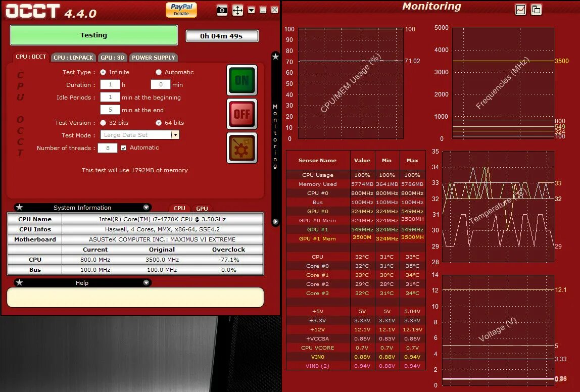580x392 pixels.
Task: Click the Sensor Name column header
Action: tap(317, 160)
